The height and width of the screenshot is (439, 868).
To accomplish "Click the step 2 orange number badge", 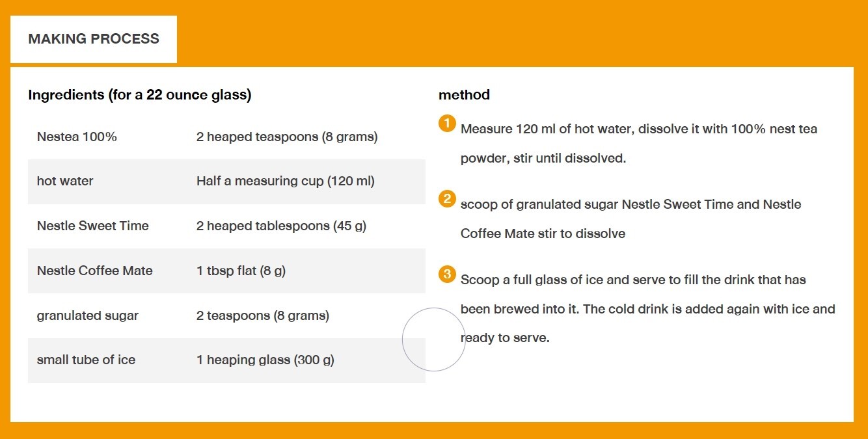I will pos(447,199).
